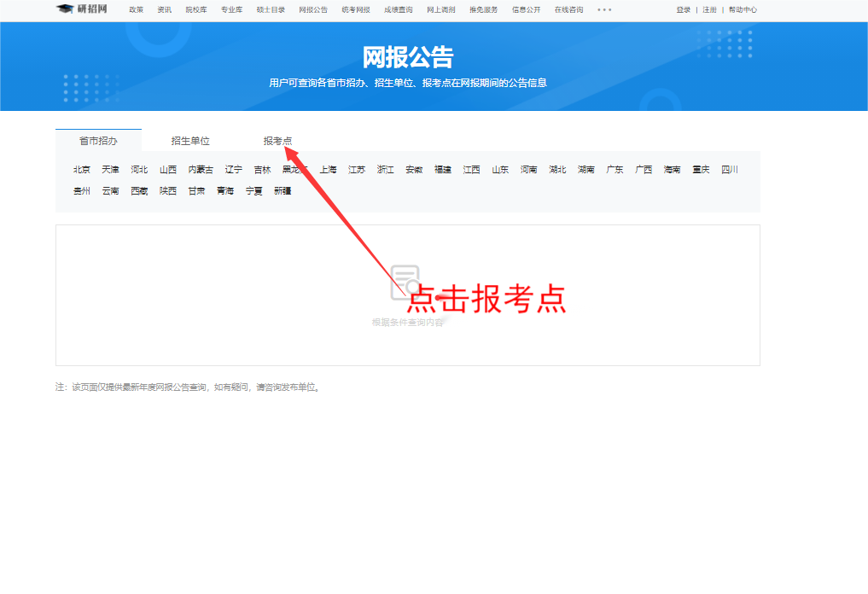The image size is (868, 594).
Task: Select 网报公告 in the navigation bar
Action: [313, 10]
